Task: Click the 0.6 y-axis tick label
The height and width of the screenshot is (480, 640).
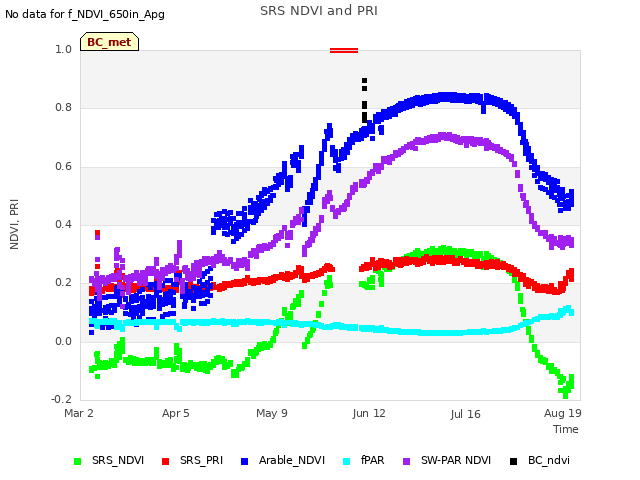Action: [63, 167]
